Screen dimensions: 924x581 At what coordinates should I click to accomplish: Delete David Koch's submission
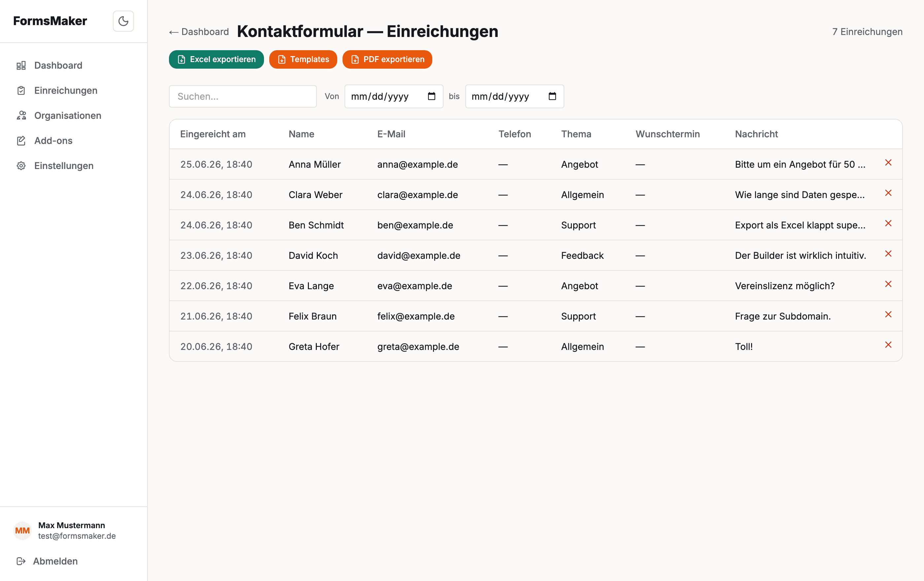[888, 253]
